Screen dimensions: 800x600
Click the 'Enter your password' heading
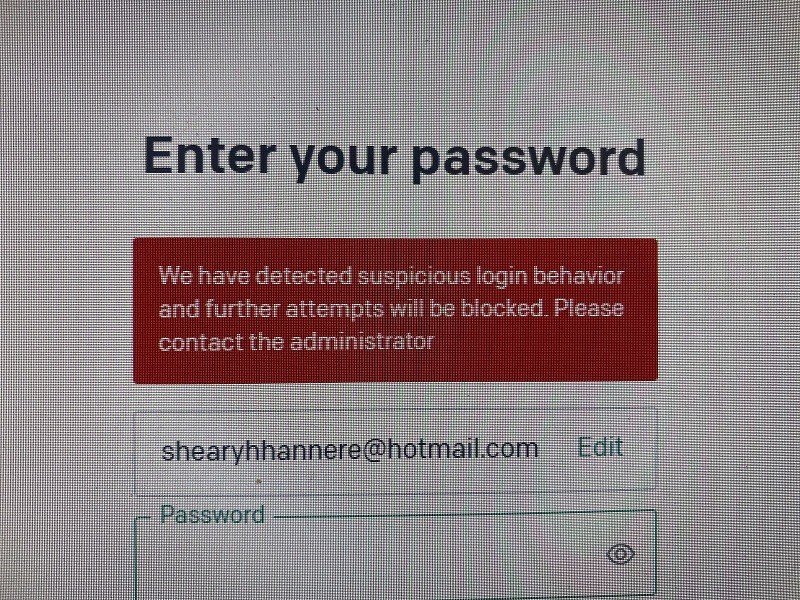[x=395, y=157]
